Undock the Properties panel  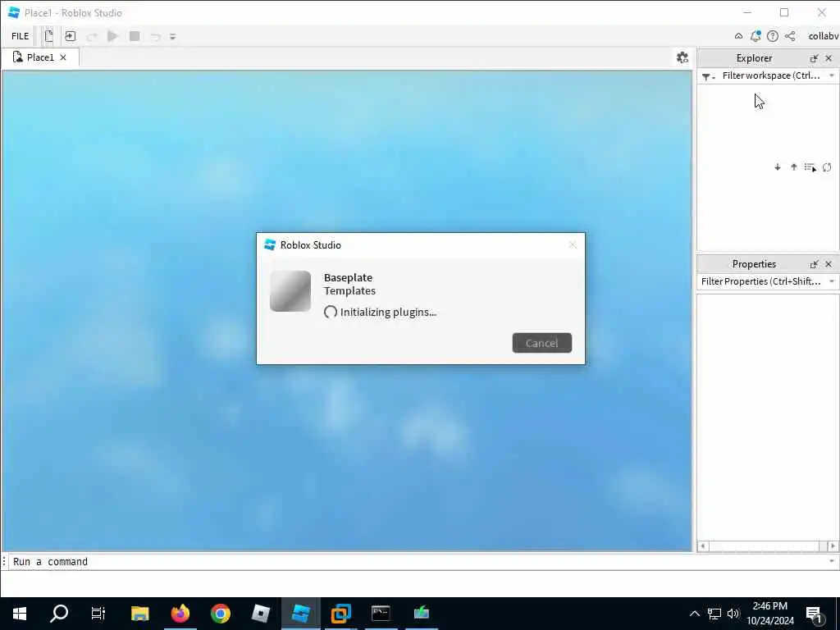[815, 264]
